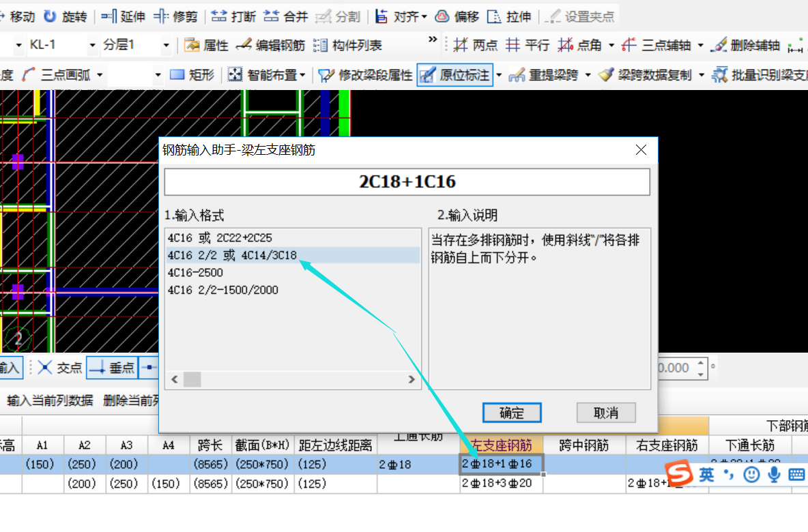Expand the 三点画弧 dropdown arrow
808x532 pixels.
coord(100,75)
